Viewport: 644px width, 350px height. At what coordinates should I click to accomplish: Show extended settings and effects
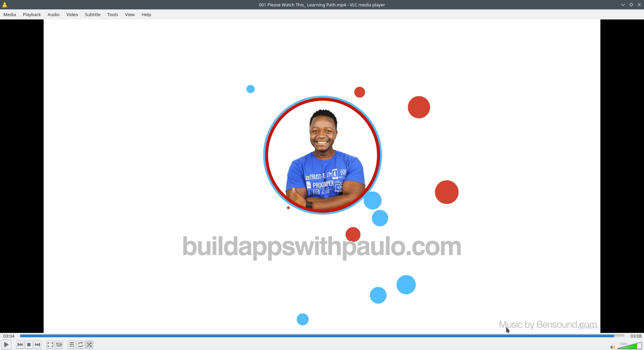(59, 345)
